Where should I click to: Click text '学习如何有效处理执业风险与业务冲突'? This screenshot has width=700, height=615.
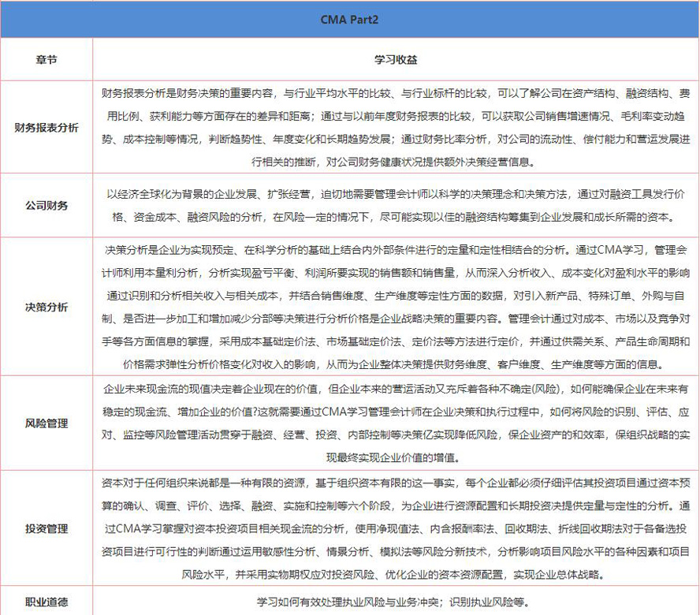(349, 602)
